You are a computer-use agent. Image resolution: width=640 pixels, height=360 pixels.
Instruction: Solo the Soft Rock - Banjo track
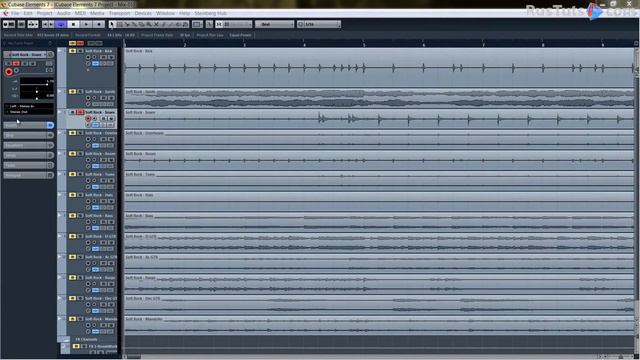pos(80,278)
